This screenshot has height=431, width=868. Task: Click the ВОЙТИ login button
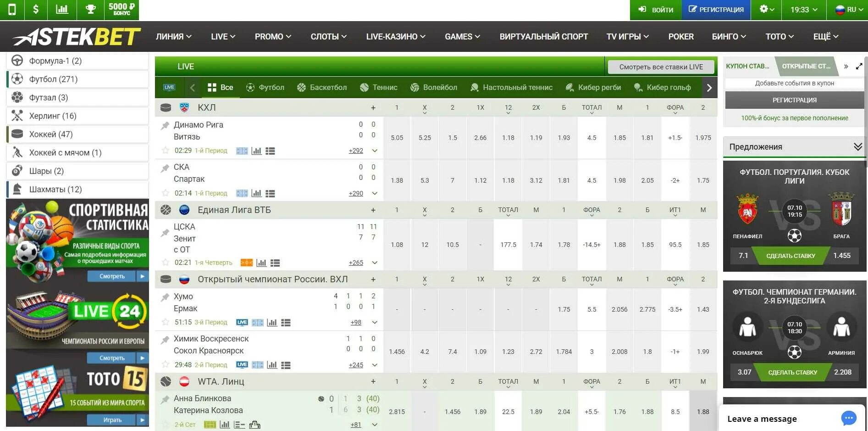click(x=656, y=10)
